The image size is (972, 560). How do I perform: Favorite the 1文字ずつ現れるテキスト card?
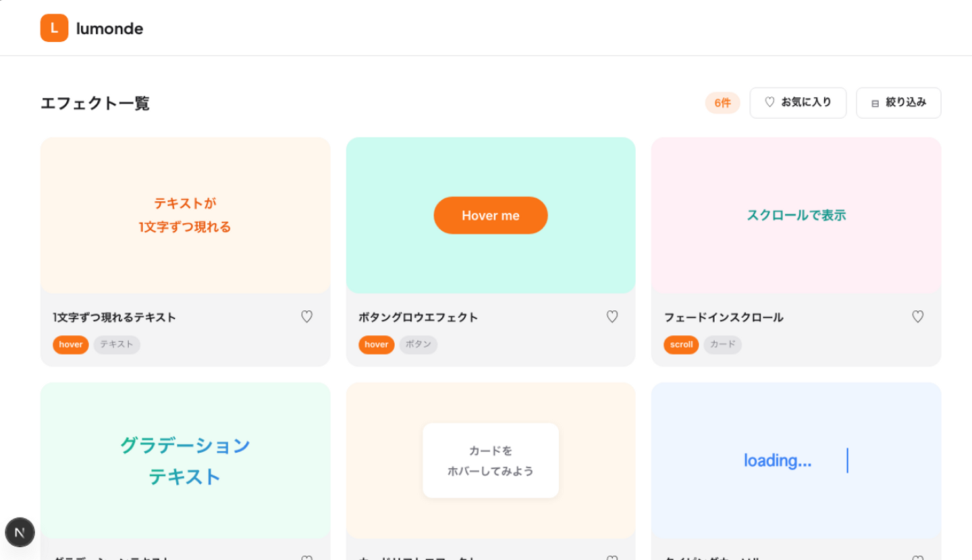(306, 317)
